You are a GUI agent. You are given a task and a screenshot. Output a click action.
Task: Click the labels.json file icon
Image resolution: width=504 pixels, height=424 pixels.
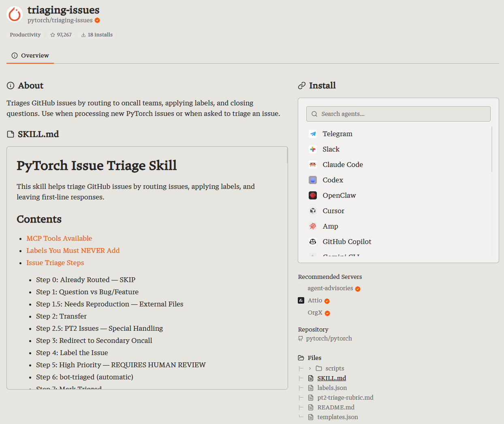[311, 388]
